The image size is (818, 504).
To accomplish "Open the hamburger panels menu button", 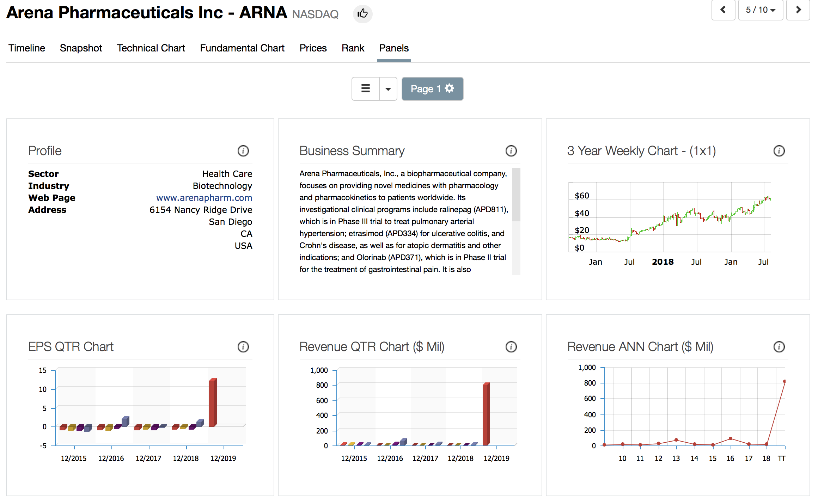I will coord(366,89).
